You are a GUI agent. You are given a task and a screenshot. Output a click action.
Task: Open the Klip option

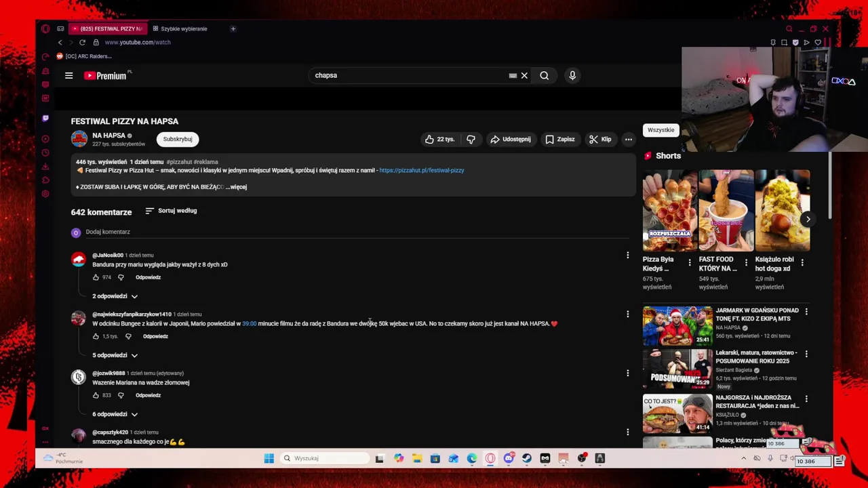click(x=600, y=139)
